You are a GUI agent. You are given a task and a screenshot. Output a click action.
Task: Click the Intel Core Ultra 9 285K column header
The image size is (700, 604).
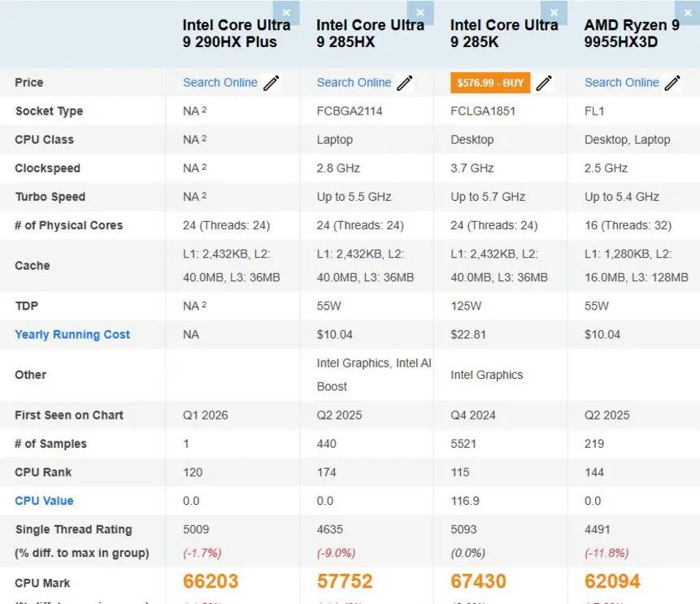tap(504, 34)
